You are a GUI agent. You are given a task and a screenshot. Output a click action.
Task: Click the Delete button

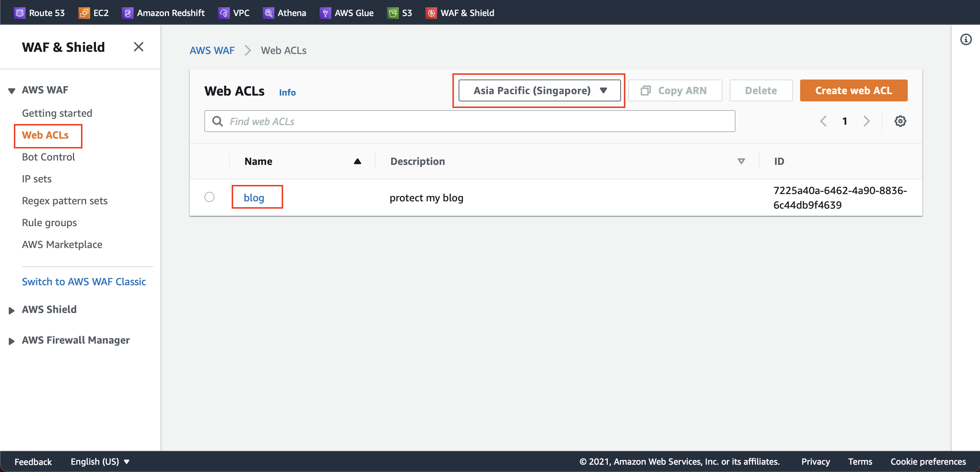pyautogui.click(x=761, y=90)
